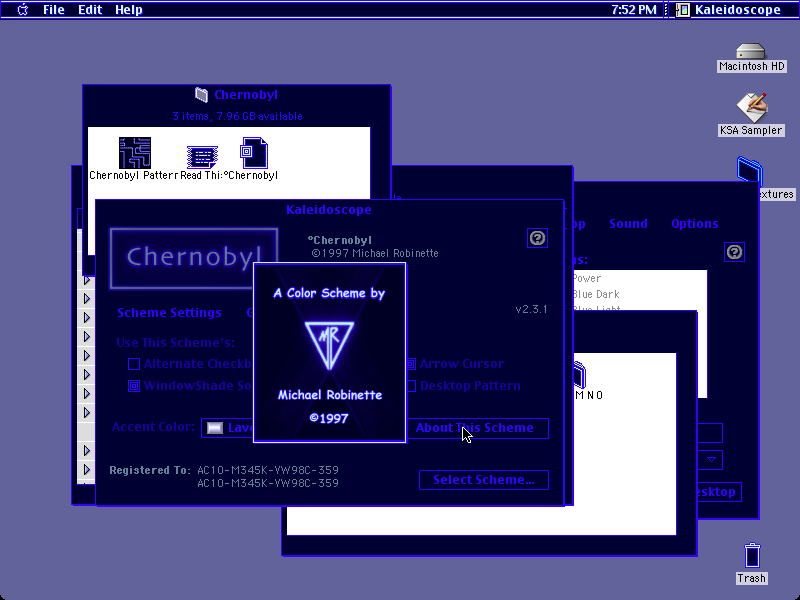The width and height of the screenshot is (800, 600).
Task: Switch to the Options tab
Action: (x=694, y=223)
